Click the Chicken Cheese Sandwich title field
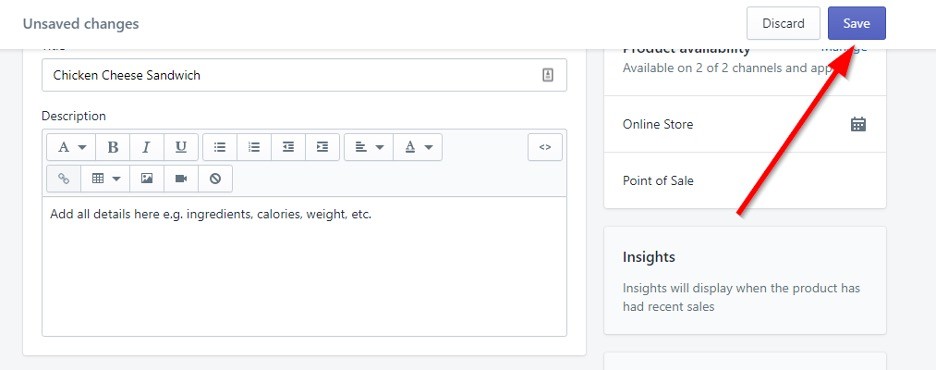This screenshot has width=936, height=370. coord(304,75)
